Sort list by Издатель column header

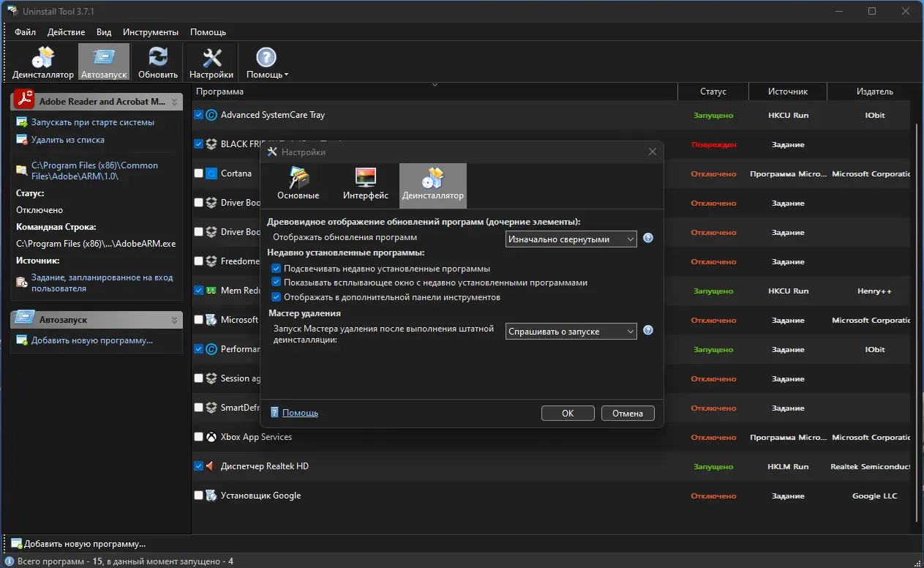(x=875, y=91)
